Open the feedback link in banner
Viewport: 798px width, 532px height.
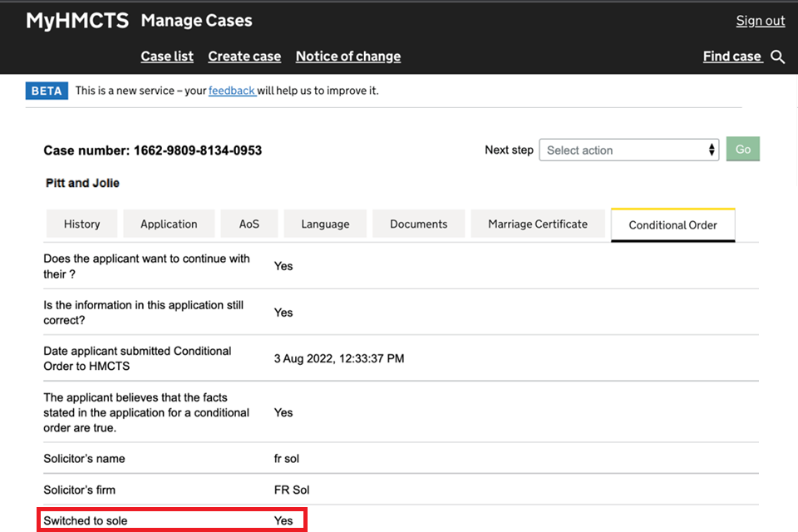[231, 91]
